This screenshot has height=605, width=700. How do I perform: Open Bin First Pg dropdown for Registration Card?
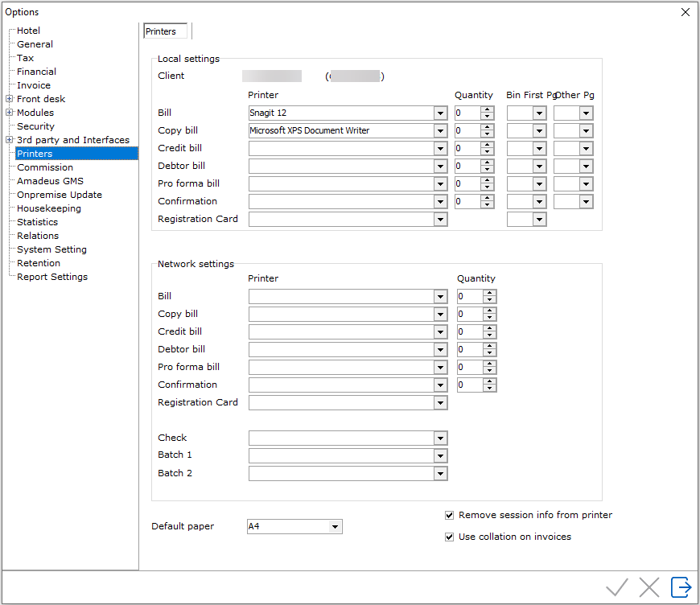(538, 220)
